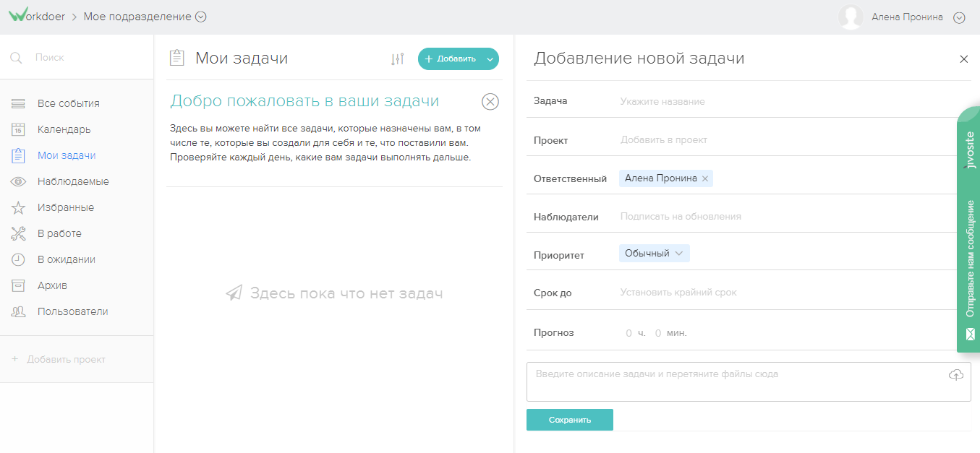
Task: Click the star icon for Избранные
Action: point(18,207)
